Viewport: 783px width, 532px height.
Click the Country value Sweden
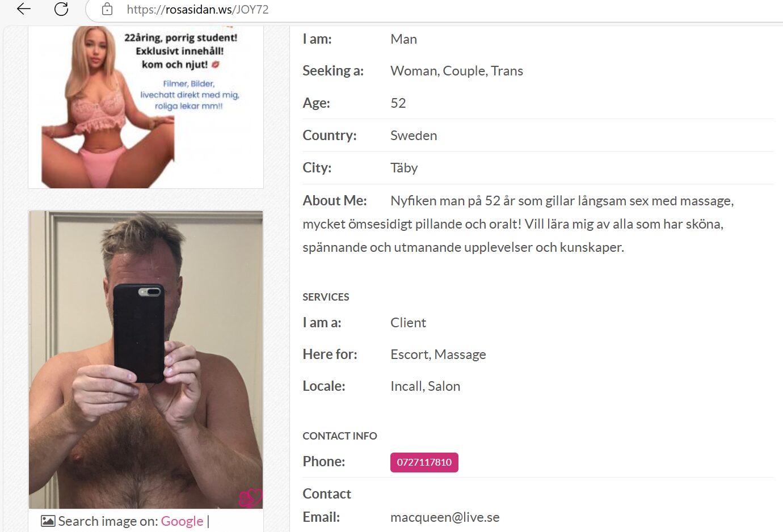tap(414, 136)
